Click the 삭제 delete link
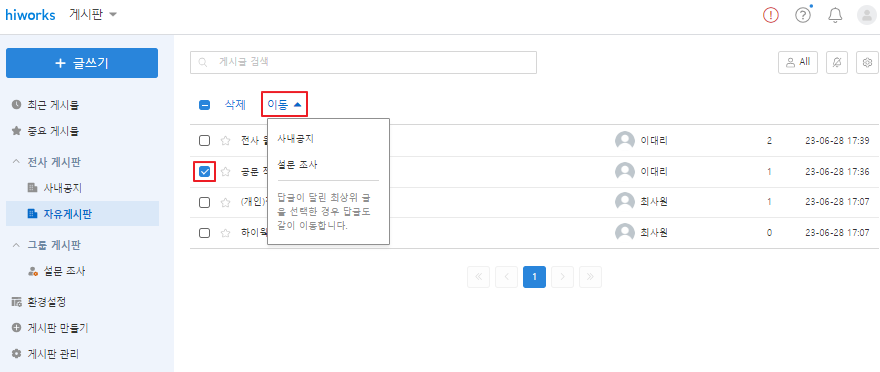This screenshot has width=880, height=372. click(x=235, y=105)
